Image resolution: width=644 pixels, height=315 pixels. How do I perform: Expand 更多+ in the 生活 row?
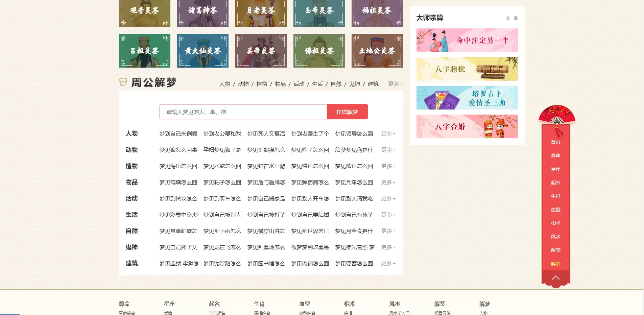point(388,215)
